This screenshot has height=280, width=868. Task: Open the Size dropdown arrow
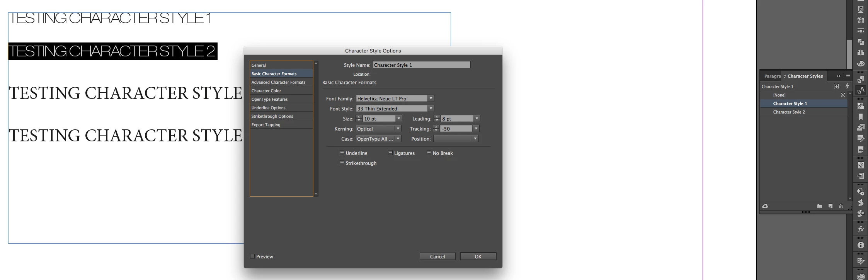tap(399, 119)
